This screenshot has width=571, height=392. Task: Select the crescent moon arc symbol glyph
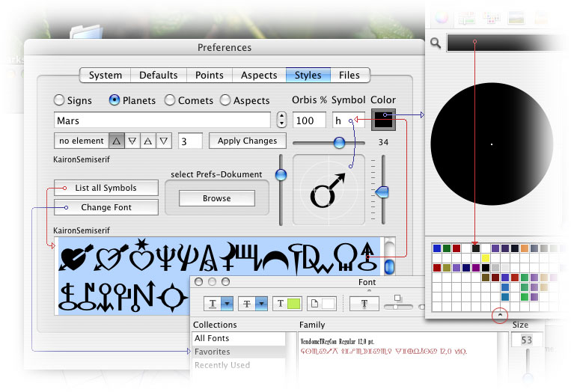[275, 260]
